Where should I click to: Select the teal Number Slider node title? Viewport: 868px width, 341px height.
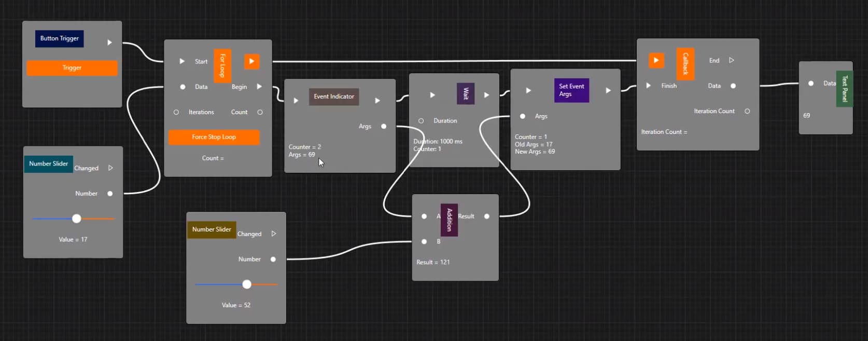48,164
